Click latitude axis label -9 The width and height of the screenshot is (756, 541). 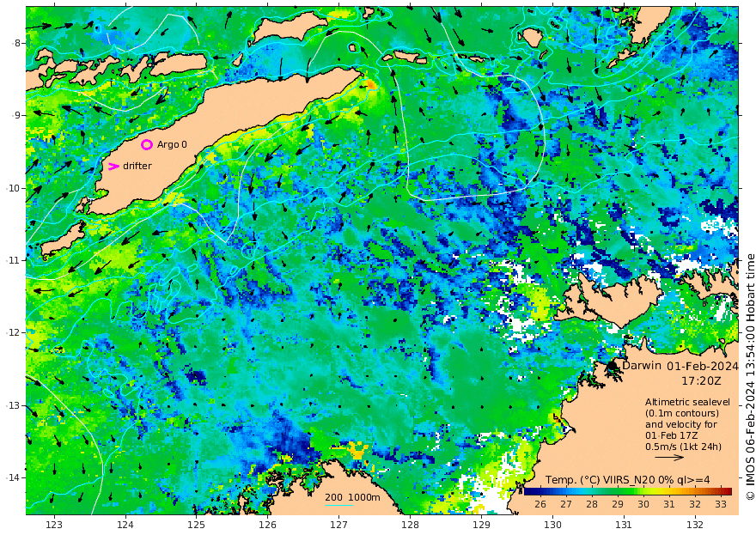pyautogui.click(x=16, y=115)
